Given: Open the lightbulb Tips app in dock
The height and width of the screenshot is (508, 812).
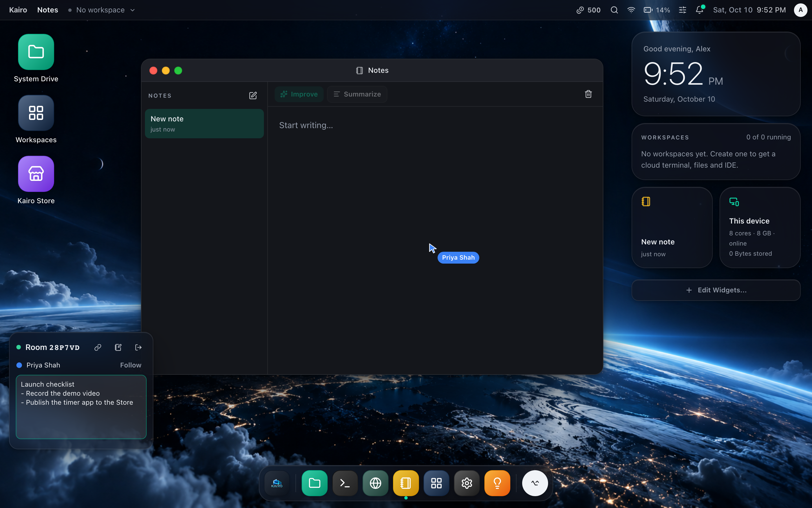Looking at the screenshot, I should 497,483.
